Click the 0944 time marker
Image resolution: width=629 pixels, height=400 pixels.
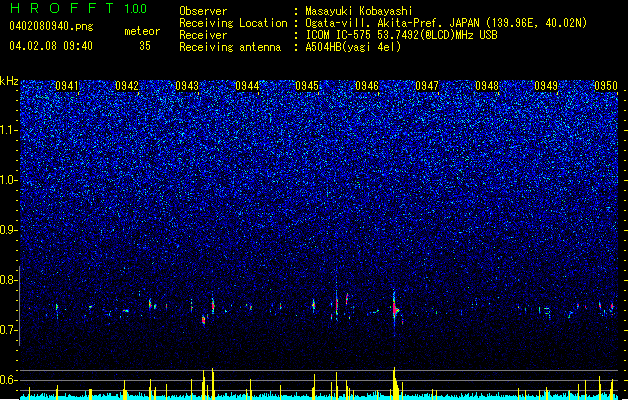tap(247, 86)
